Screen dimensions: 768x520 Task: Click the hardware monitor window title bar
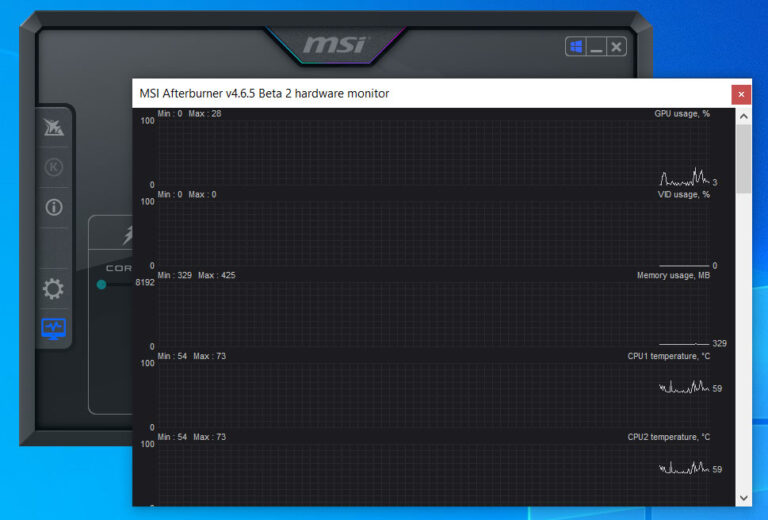tap(400, 94)
